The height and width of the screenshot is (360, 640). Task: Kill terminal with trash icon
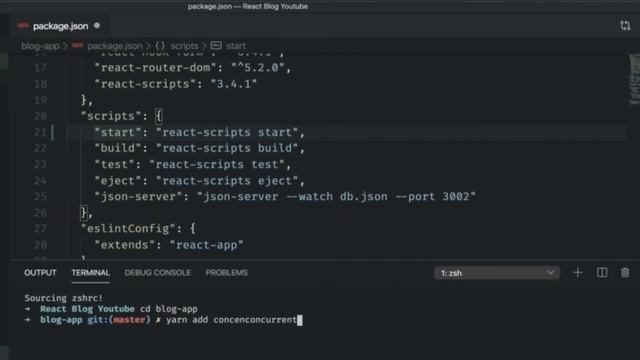pos(625,273)
